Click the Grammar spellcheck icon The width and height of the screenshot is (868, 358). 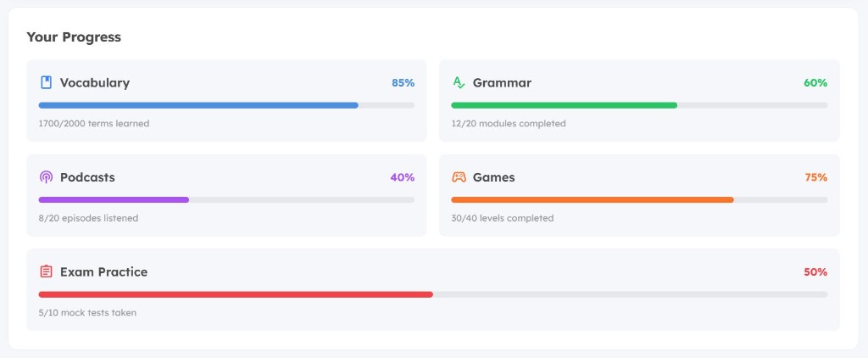(x=459, y=82)
